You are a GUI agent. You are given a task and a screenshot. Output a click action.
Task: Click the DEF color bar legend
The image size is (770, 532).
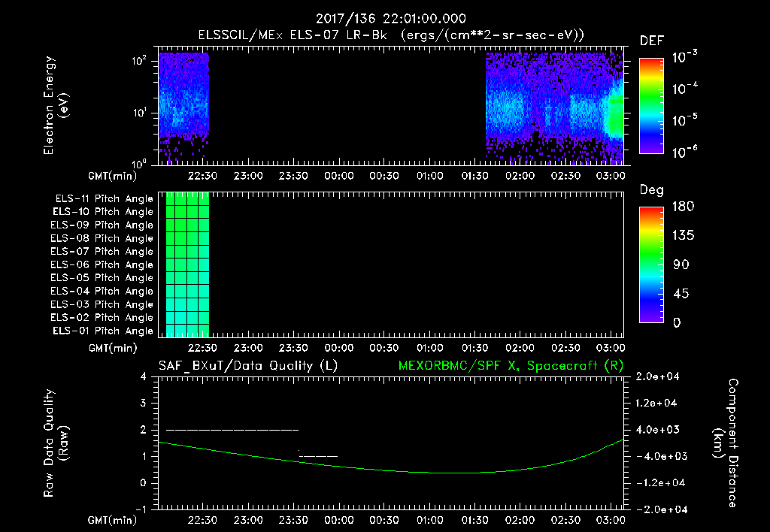651,106
